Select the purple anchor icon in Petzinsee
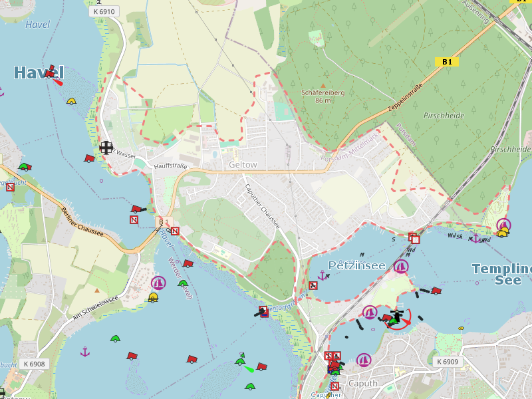This screenshot has height=399, width=532. [x=323, y=275]
